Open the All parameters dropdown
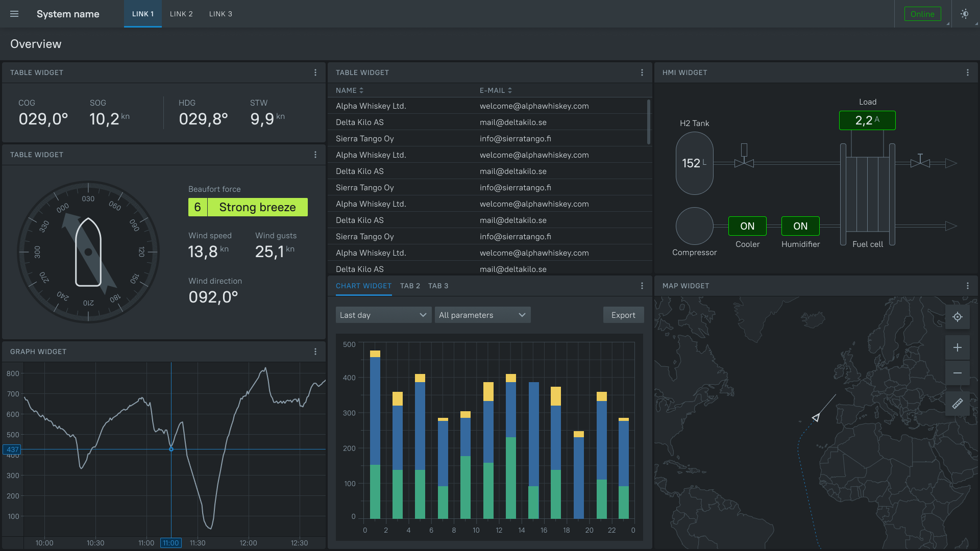 482,315
